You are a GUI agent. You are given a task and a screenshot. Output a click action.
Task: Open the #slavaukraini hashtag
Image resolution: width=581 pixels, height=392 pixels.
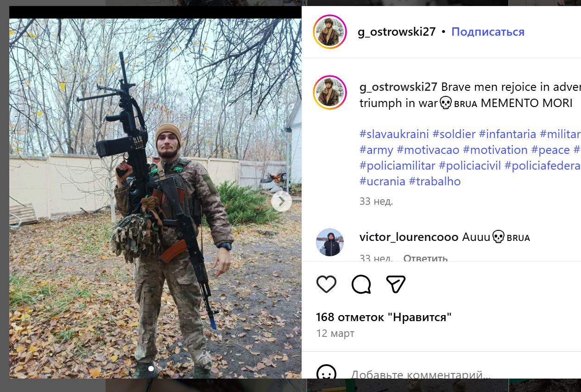(x=394, y=134)
